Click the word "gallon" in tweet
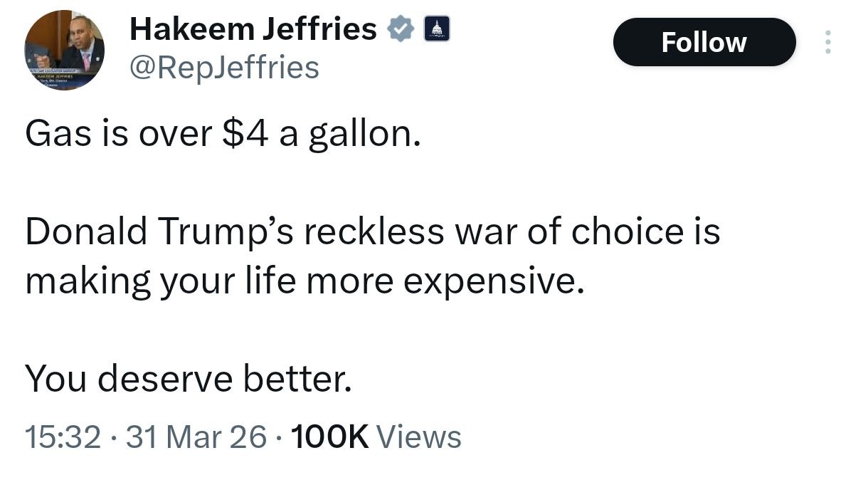This screenshot has height=480, width=868. tap(358, 135)
